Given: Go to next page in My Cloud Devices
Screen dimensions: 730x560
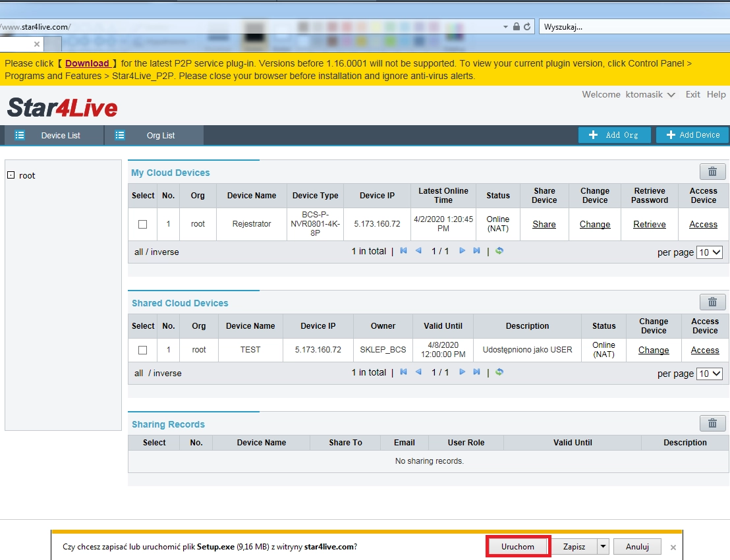Looking at the screenshot, I should point(462,251).
